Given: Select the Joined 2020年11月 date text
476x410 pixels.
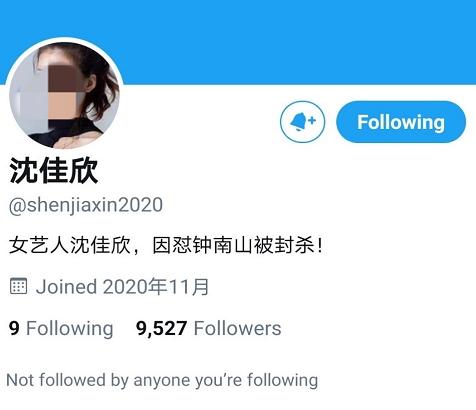Looking at the screenshot, I should click(x=122, y=287).
